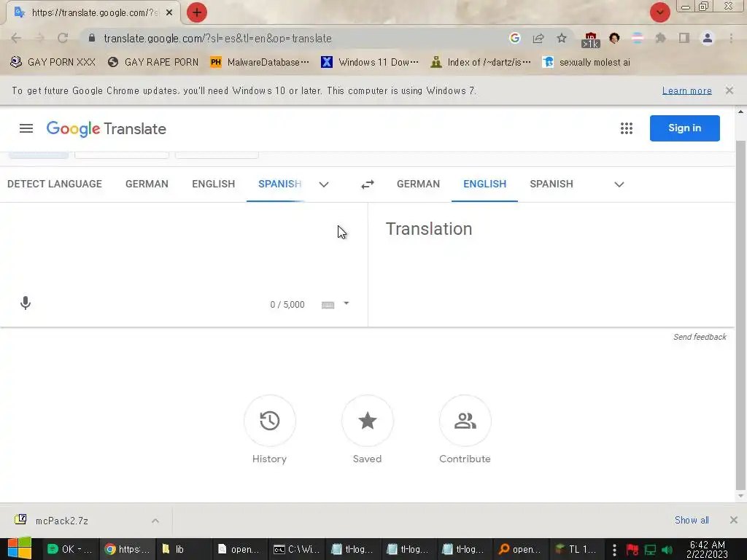This screenshot has height=560, width=747.
Task: Dismiss the Chrome update infobar
Action: (729, 90)
